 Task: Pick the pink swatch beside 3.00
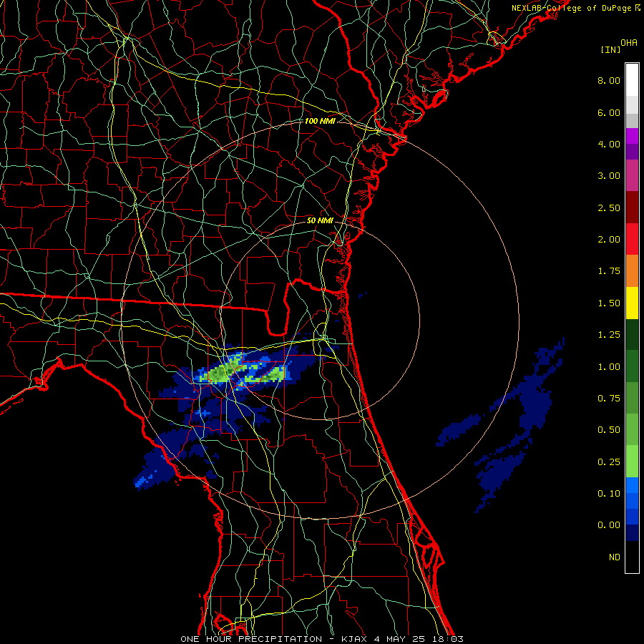[x=632, y=175]
